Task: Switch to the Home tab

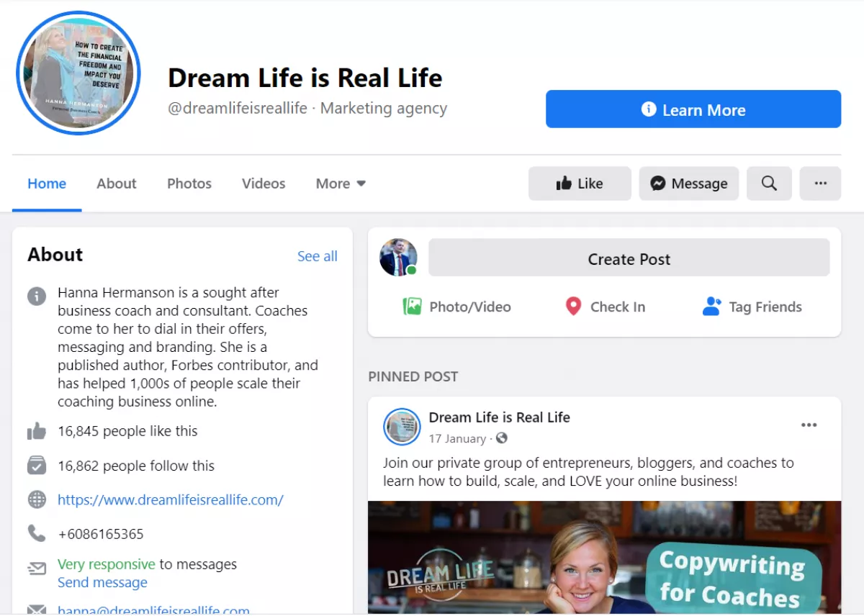Action: [x=47, y=184]
